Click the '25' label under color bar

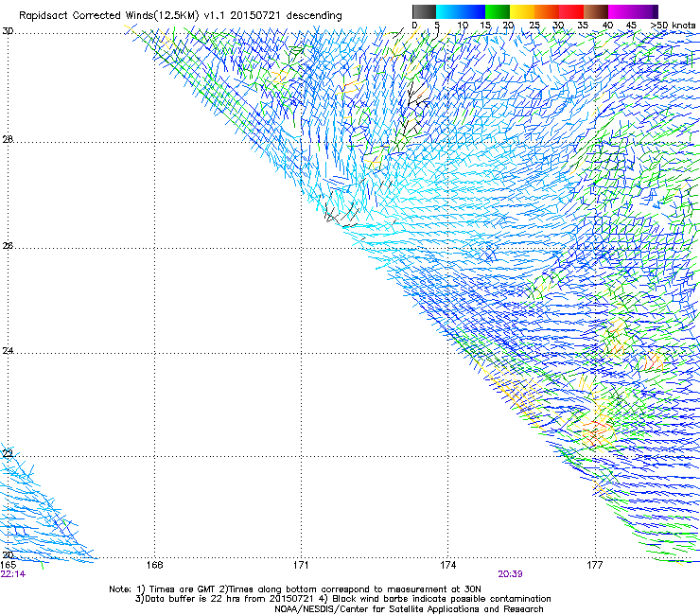(x=534, y=26)
